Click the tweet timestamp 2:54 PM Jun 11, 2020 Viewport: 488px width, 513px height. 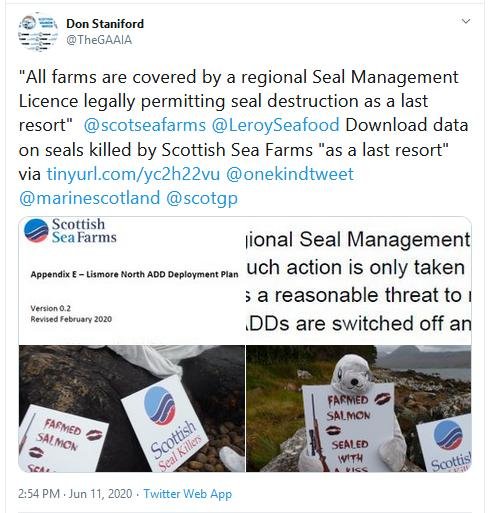[75, 494]
